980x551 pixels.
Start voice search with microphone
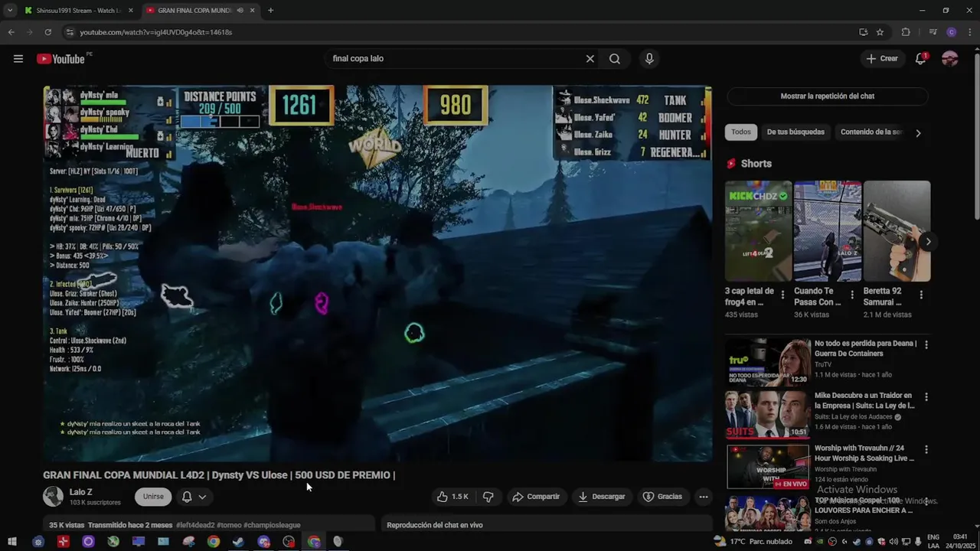pyautogui.click(x=649, y=59)
